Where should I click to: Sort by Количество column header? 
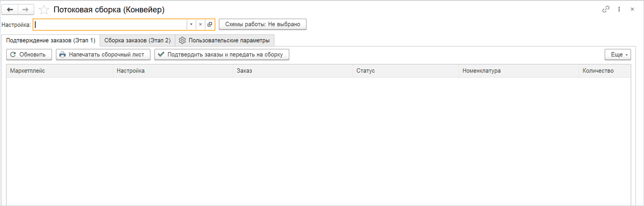click(605, 71)
